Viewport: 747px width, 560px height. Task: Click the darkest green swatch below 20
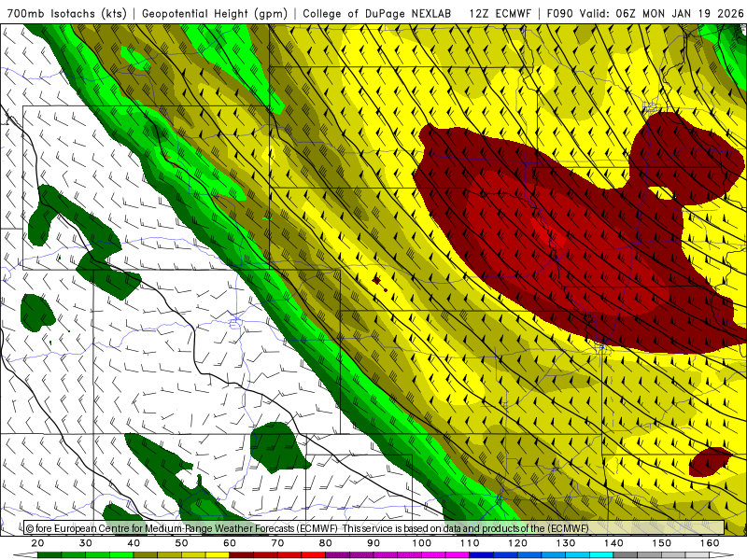point(49,555)
